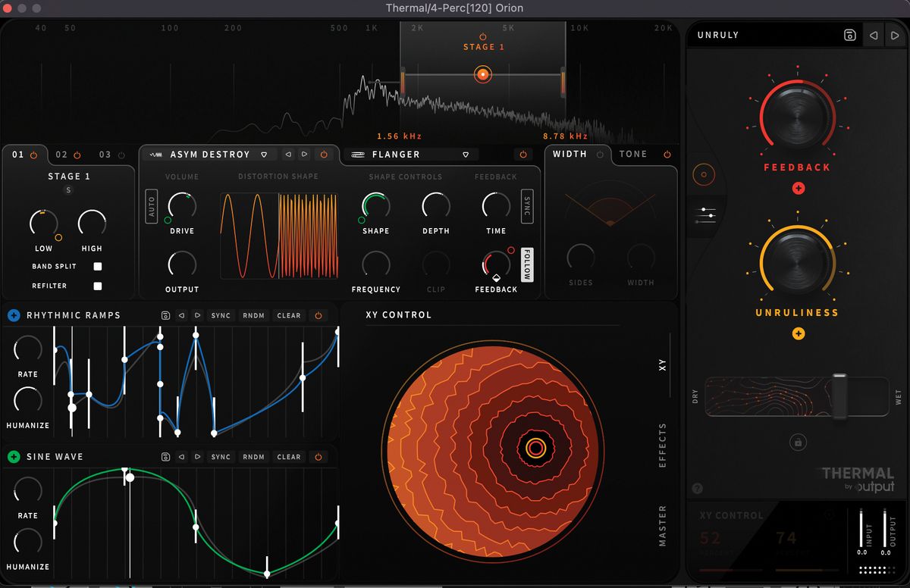
Task: Save the Rhythmic Ramps modulator as a preset
Action: point(165,315)
